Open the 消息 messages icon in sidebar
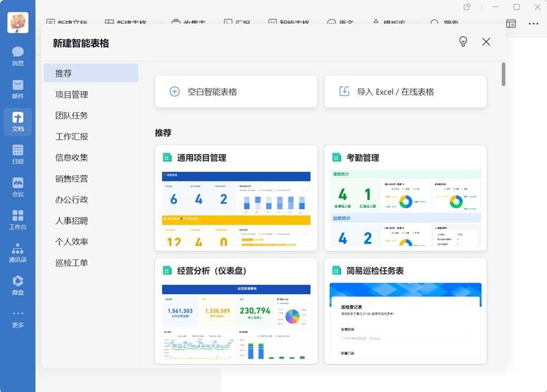Screen dimensions: 547x392 click(x=18, y=56)
